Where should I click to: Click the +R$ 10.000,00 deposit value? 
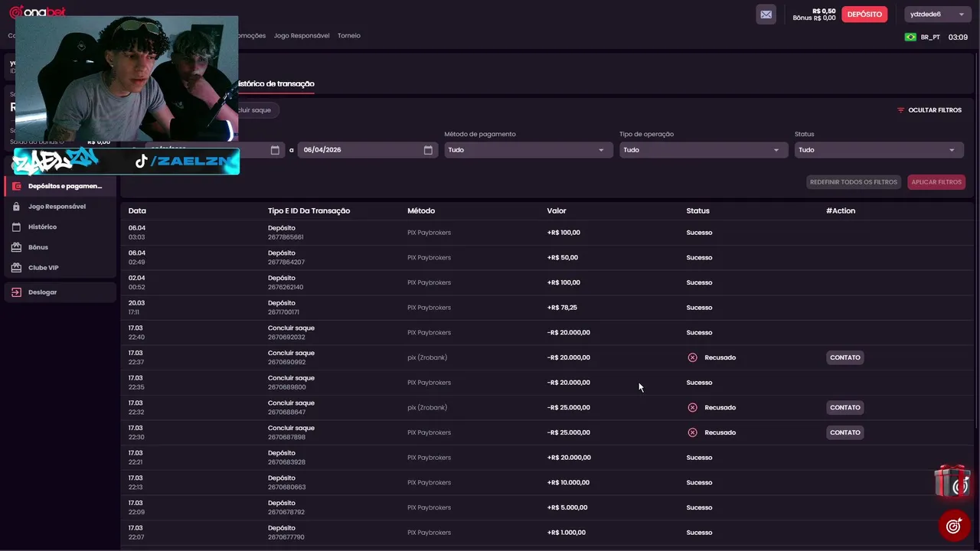[x=568, y=483]
